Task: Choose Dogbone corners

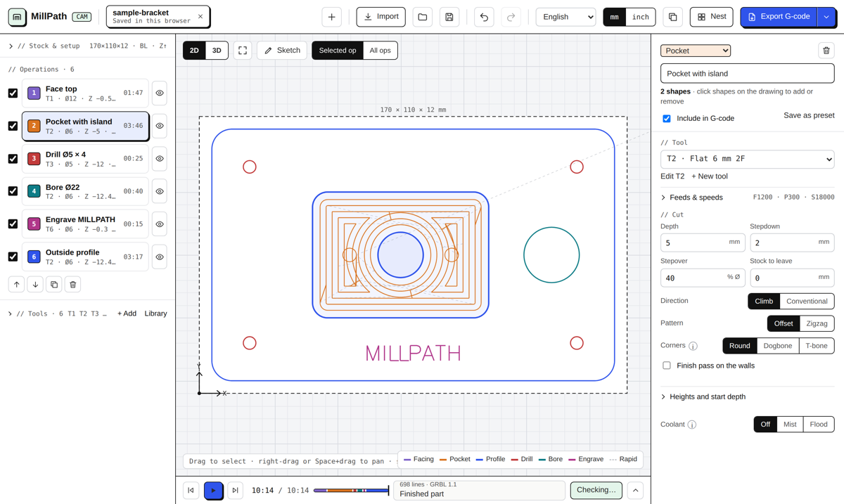Action: coord(778,346)
